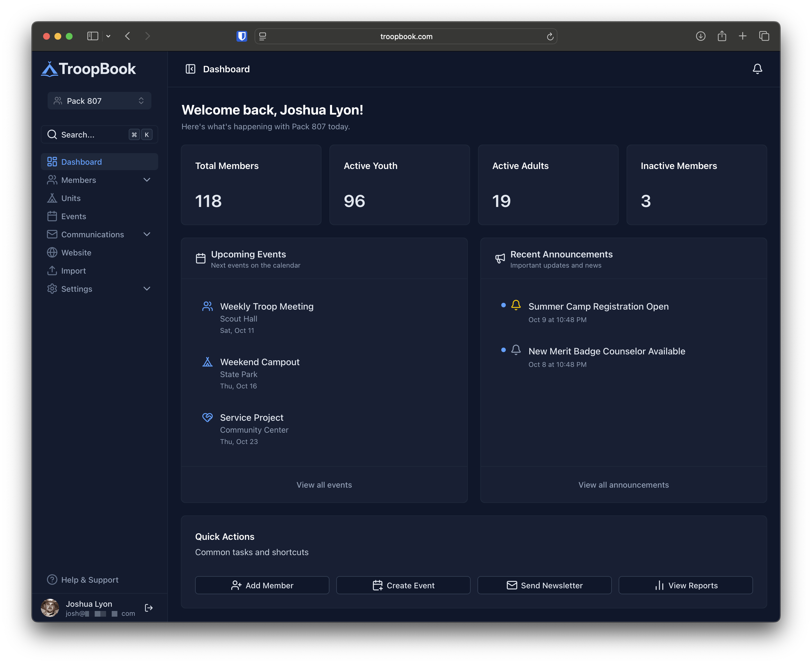The image size is (812, 664).
Task: Click the logout icon next to Joshua Lyon
Action: click(149, 608)
